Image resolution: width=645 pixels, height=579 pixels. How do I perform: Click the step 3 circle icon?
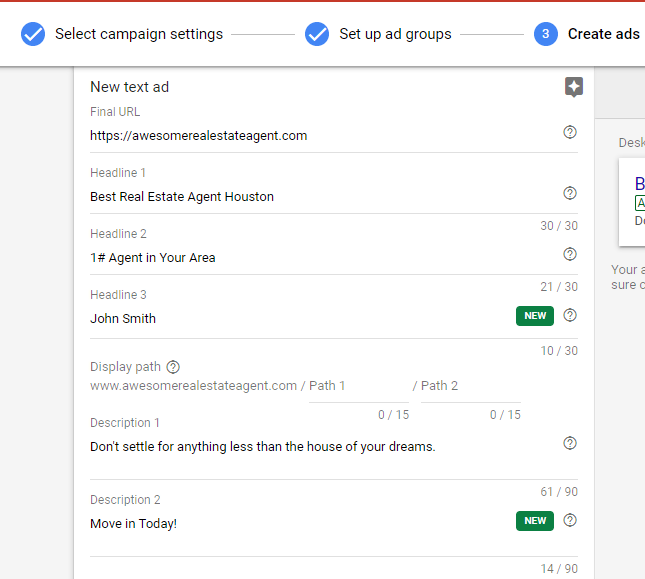(x=546, y=34)
